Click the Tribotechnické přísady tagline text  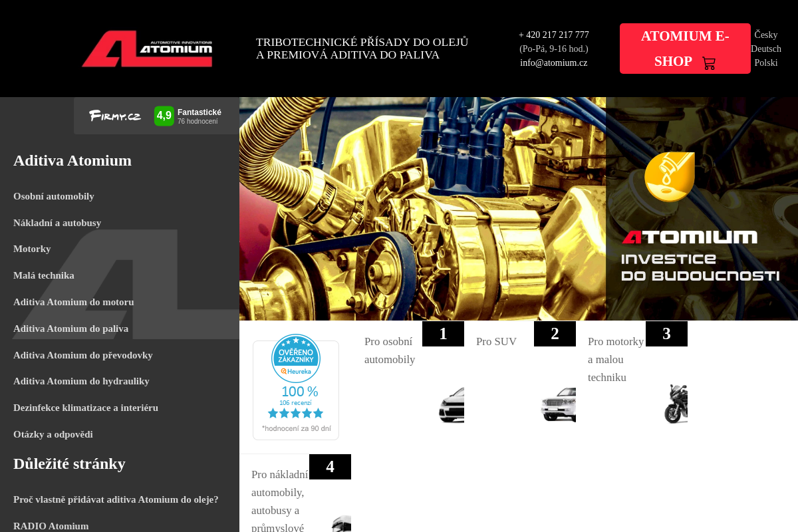point(362,49)
